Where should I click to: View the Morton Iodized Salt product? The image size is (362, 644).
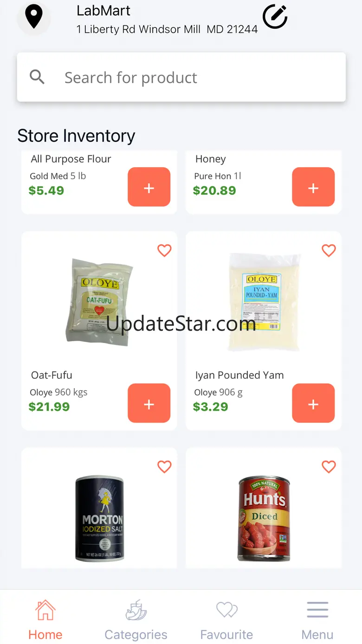99,518
